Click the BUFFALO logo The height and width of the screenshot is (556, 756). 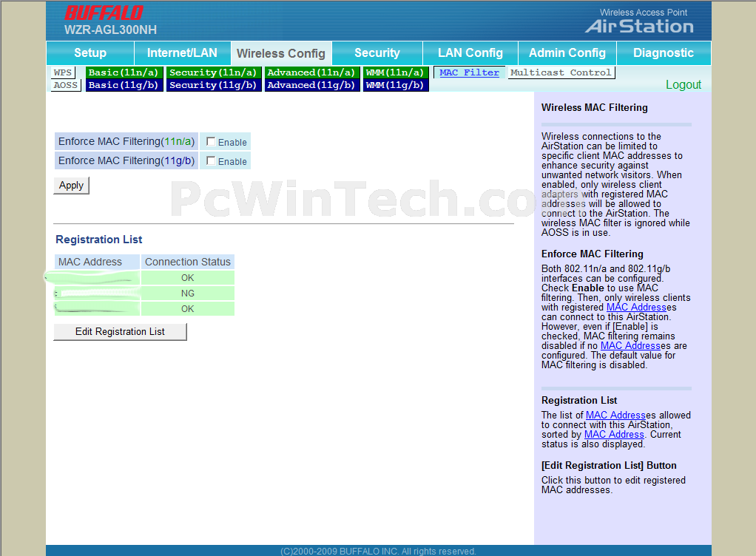[104, 13]
